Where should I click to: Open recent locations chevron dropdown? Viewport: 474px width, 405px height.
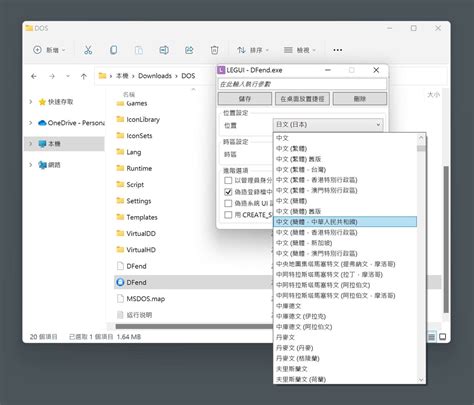pos(68,76)
